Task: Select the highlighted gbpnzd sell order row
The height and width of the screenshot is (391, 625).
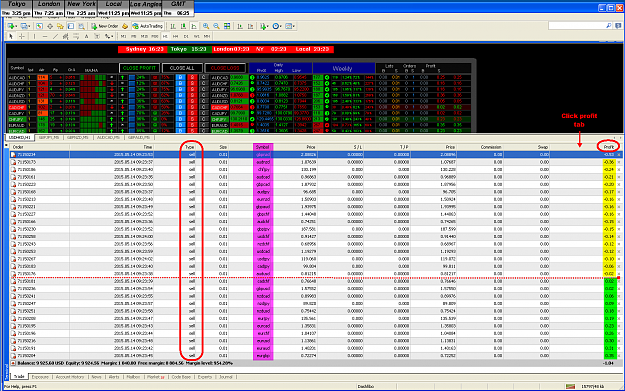Action: point(316,155)
